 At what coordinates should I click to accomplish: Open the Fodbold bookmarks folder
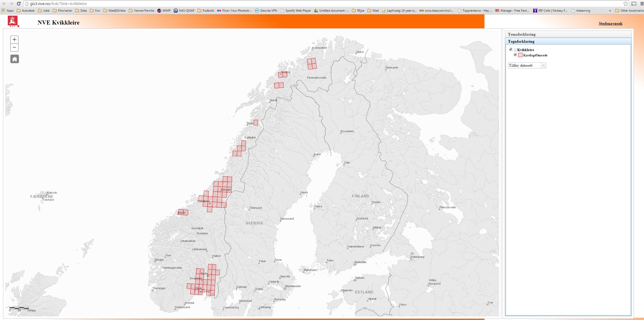click(x=205, y=11)
